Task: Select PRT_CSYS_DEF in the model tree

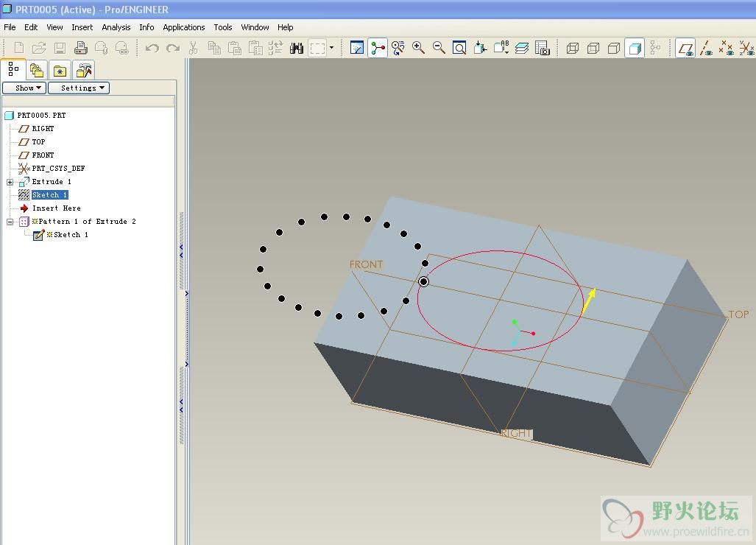Action: coord(58,169)
